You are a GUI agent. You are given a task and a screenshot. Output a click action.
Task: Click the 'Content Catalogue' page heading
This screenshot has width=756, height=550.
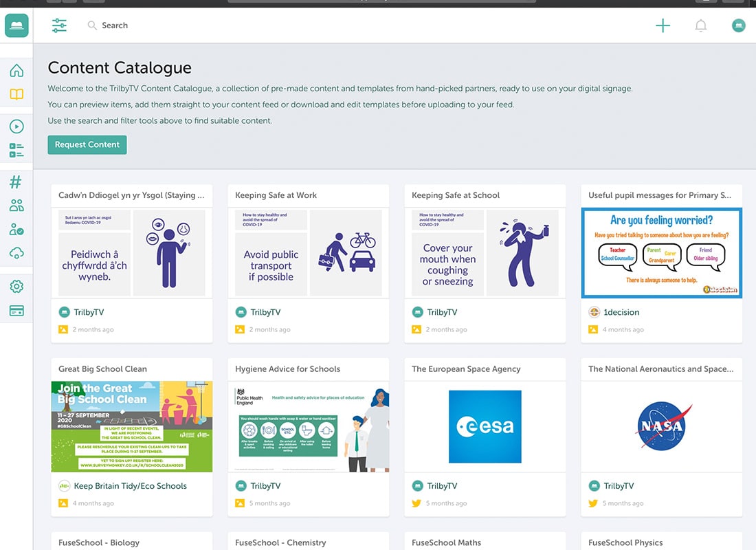(120, 67)
